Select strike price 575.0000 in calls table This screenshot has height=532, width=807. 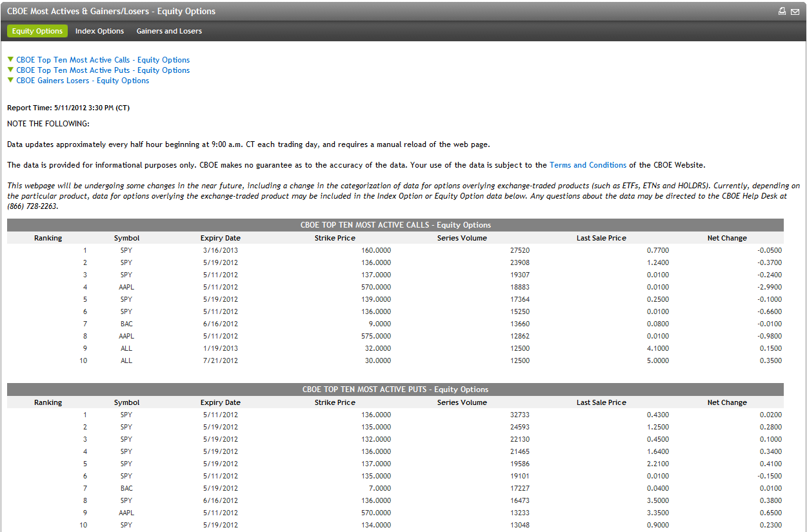[x=376, y=336]
